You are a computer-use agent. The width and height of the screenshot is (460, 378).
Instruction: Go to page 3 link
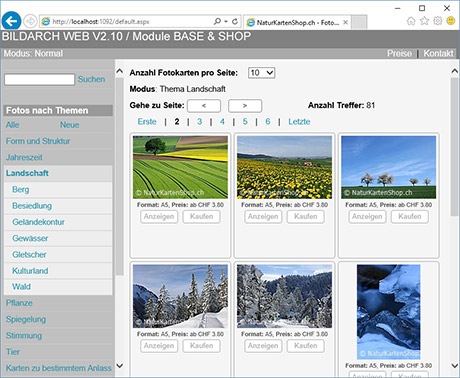point(199,122)
